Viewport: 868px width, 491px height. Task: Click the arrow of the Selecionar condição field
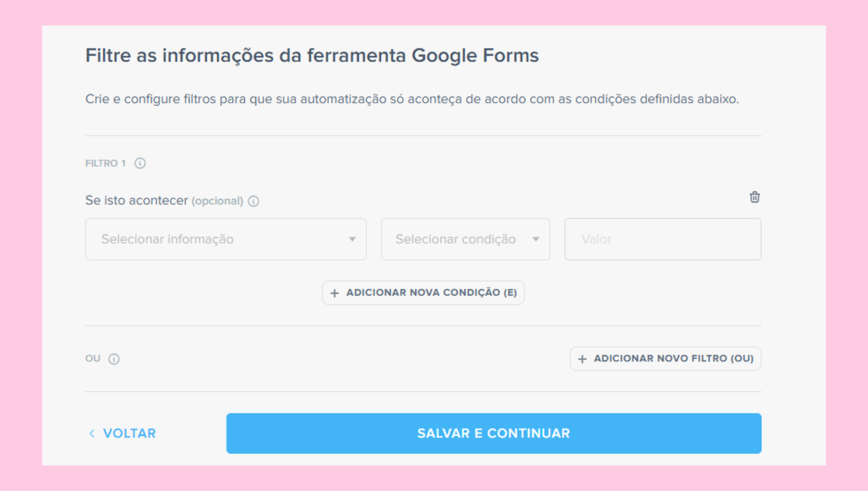pyautogui.click(x=536, y=239)
